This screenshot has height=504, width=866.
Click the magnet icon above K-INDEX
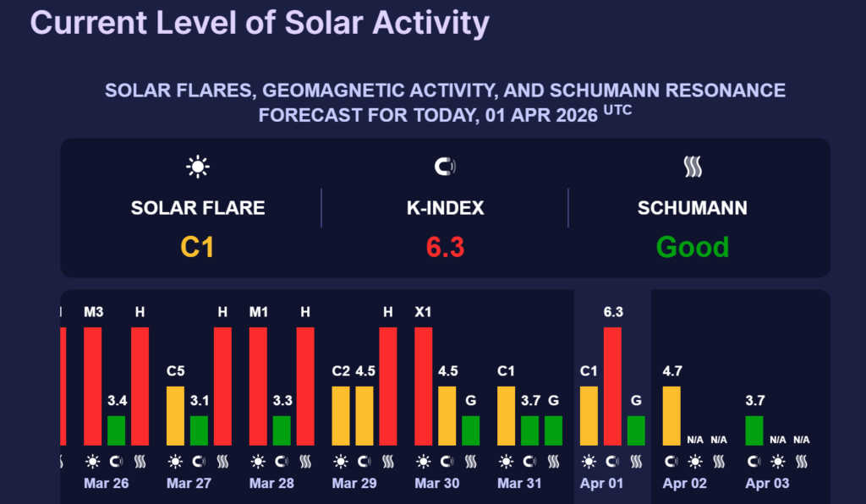[x=445, y=167]
